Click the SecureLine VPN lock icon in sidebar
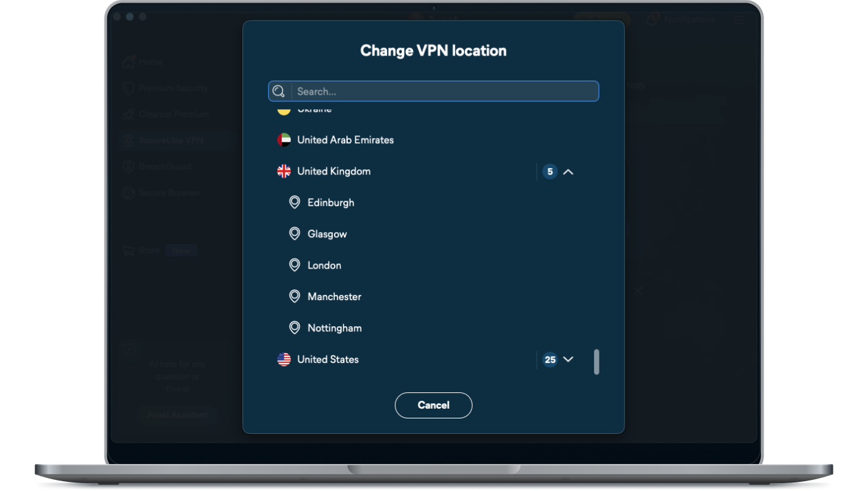 129,141
